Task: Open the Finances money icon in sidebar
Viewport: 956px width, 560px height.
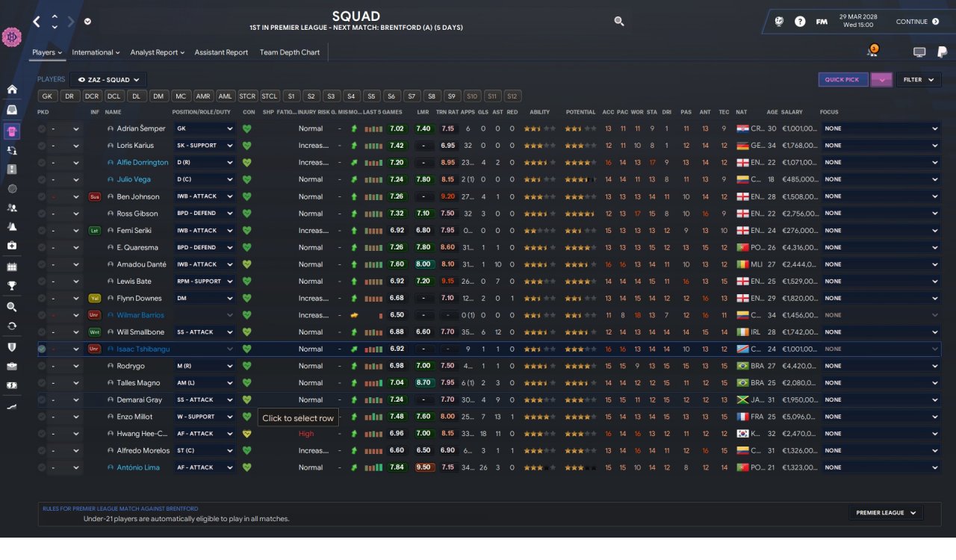Action: [x=12, y=386]
